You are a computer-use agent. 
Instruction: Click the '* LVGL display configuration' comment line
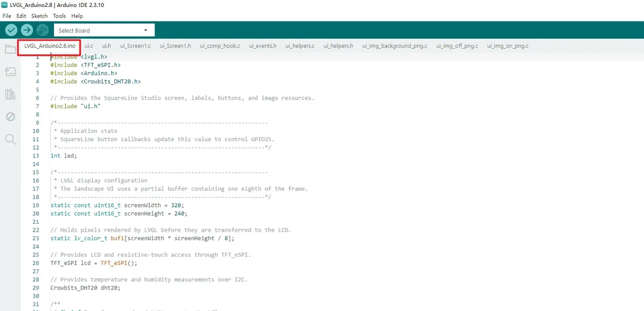100,181
